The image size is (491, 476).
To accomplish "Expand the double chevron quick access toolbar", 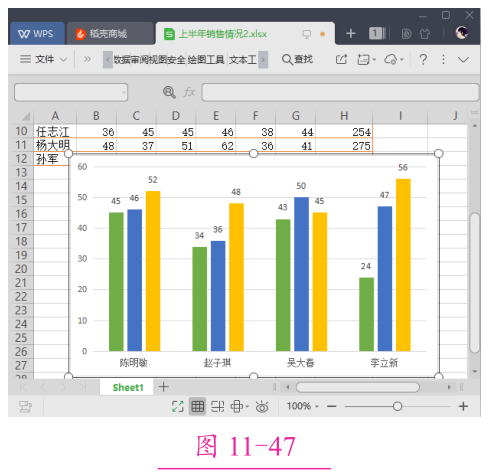I will coord(87,59).
